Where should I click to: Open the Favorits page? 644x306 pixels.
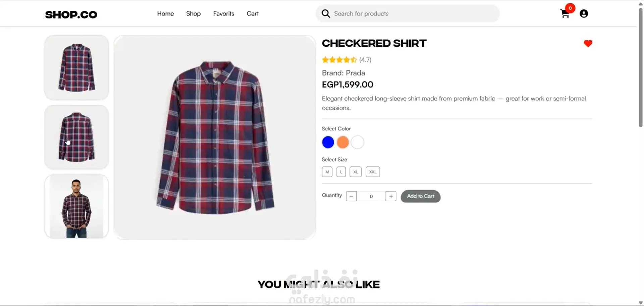click(x=223, y=14)
